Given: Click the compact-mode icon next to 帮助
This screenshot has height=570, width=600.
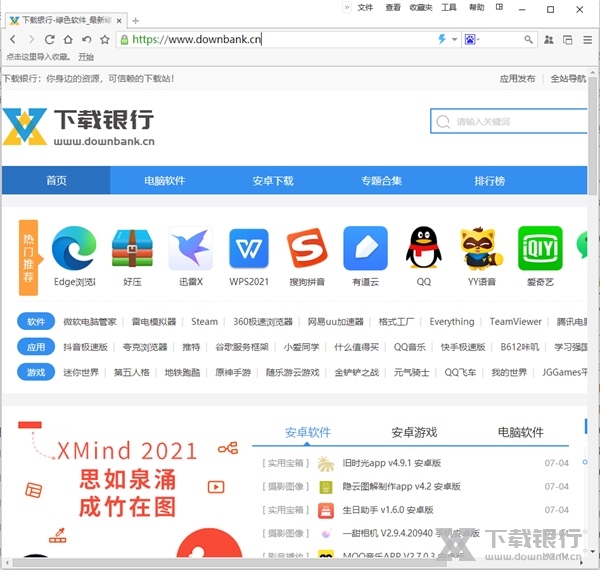Looking at the screenshot, I should 499,7.
